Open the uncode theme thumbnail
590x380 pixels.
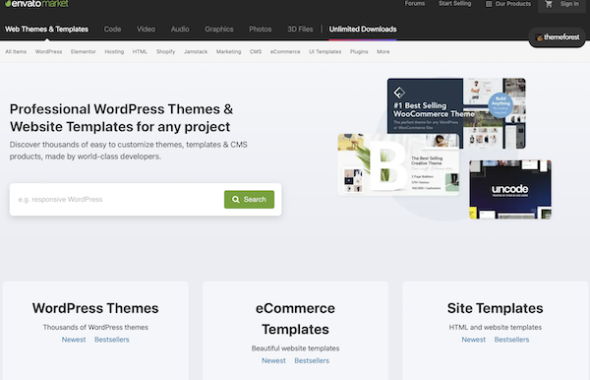coord(510,190)
